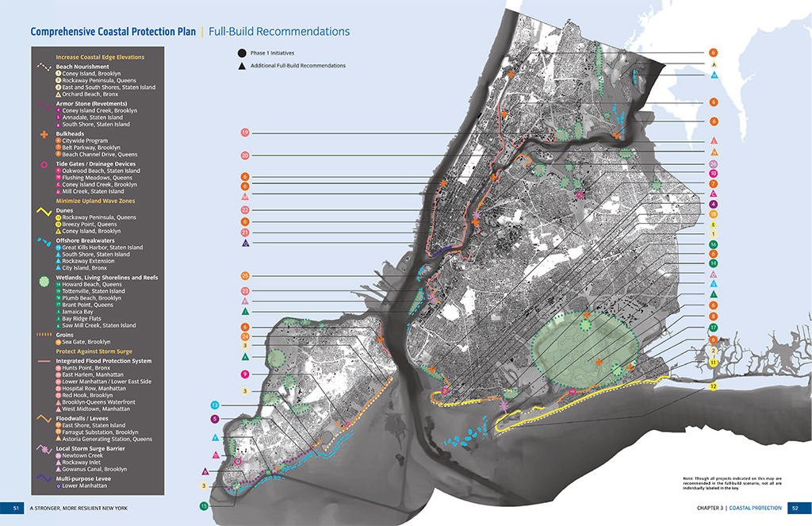Click the blue Offshore Breakwaters legend symbol
This screenshot has width=812, height=526.
[x=44, y=241]
